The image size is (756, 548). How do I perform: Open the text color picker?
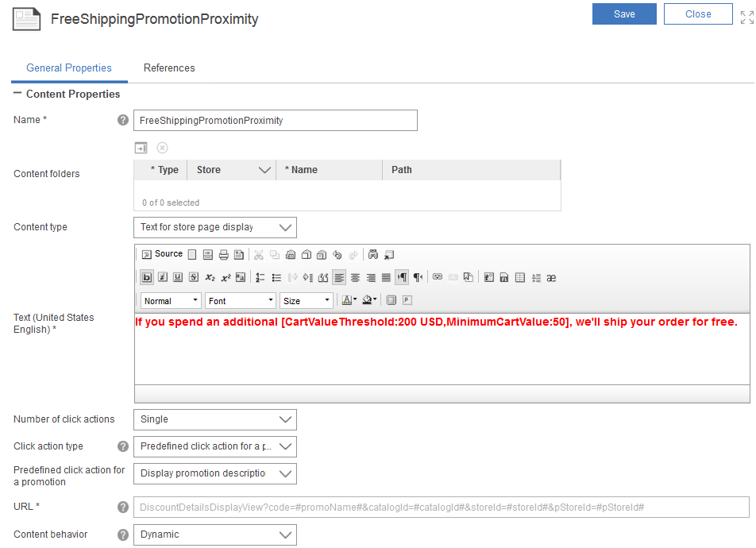point(348,300)
